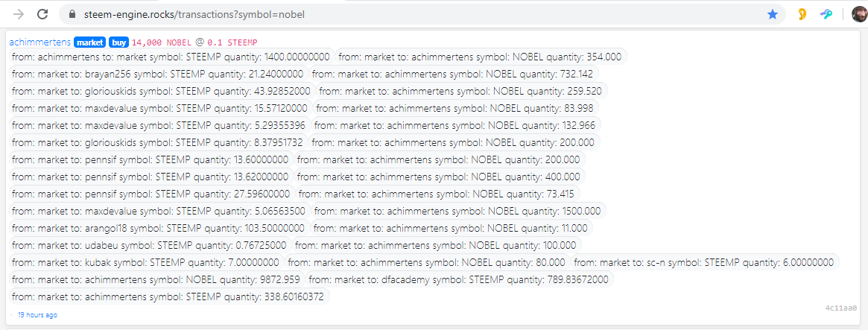Select the STEEMP quantity 1400.00000000 pill
Image resolution: width=868 pixels, height=330 pixels.
pos(171,57)
